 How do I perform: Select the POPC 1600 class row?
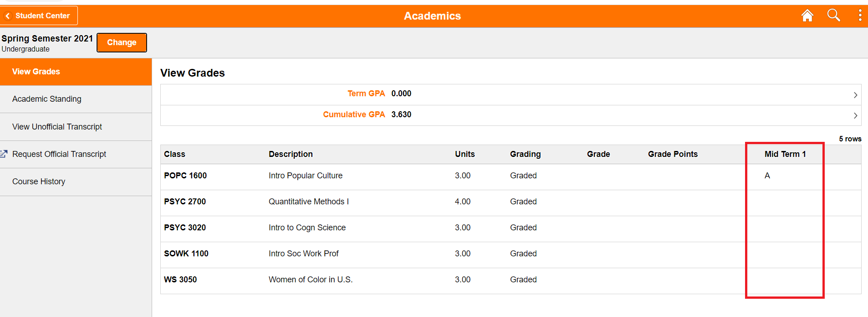pyautogui.click(x=185, y=176)
